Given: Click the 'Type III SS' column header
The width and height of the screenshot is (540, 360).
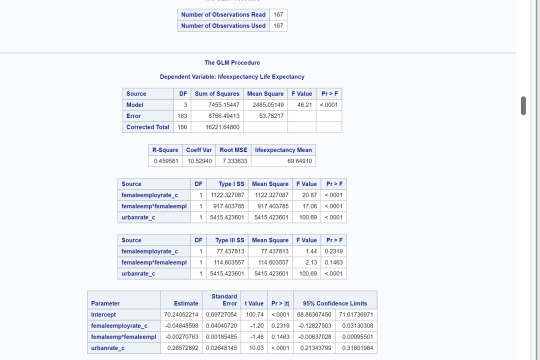Looking at the screenshot, I should (x=230, y=240).
